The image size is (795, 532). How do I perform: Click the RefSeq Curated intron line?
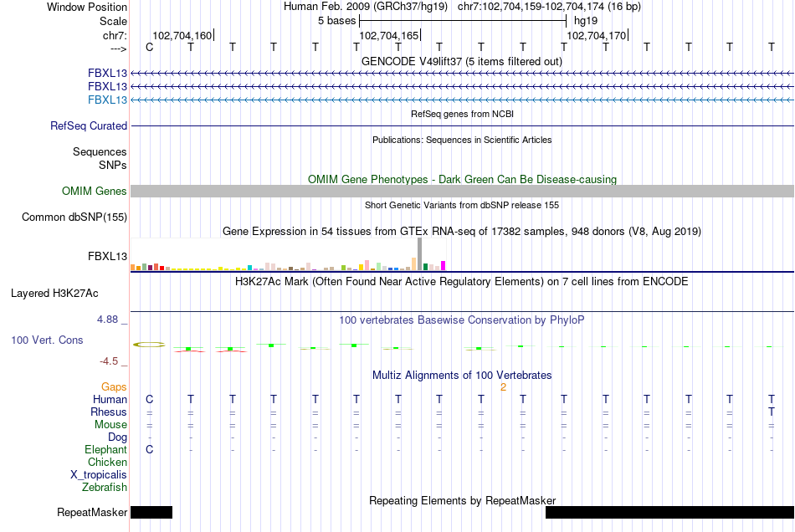pyautogui.click(x=462, y=125)
